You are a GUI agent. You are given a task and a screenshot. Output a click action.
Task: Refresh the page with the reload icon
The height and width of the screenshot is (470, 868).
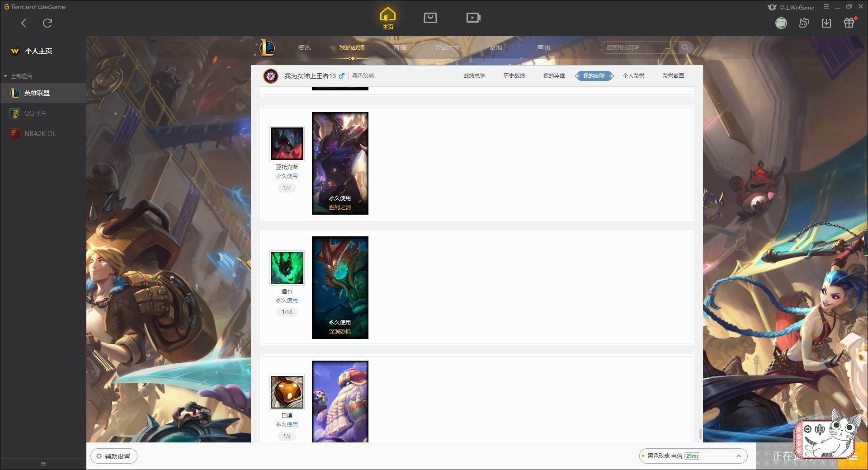(47, 23)
